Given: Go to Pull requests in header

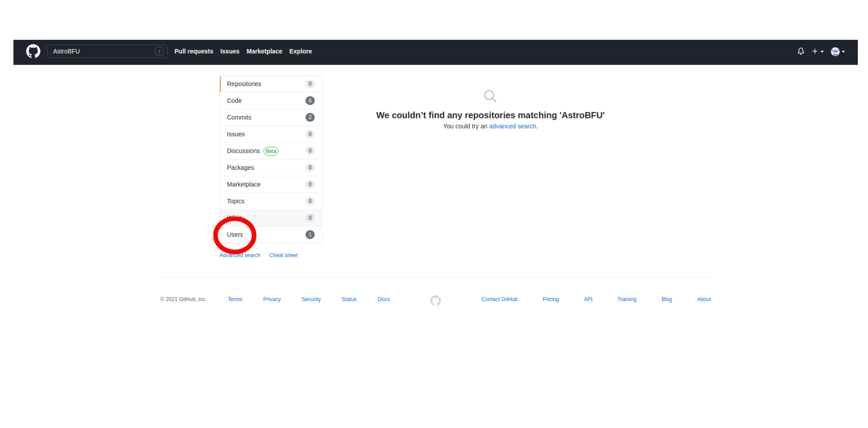Looking at the screenshot, I should (x=194, y=51).
